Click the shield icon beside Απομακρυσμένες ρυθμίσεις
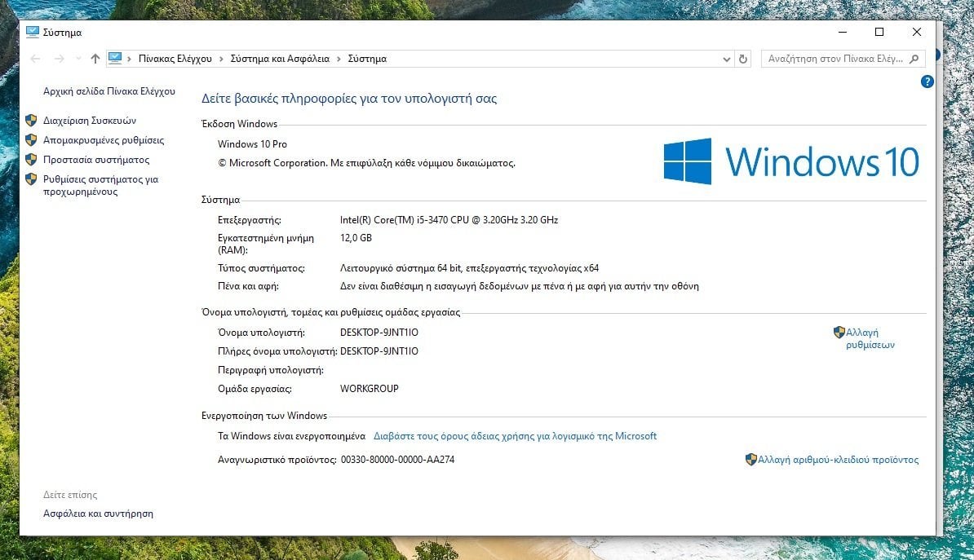 pyautogui.click(x=31, y=140)
